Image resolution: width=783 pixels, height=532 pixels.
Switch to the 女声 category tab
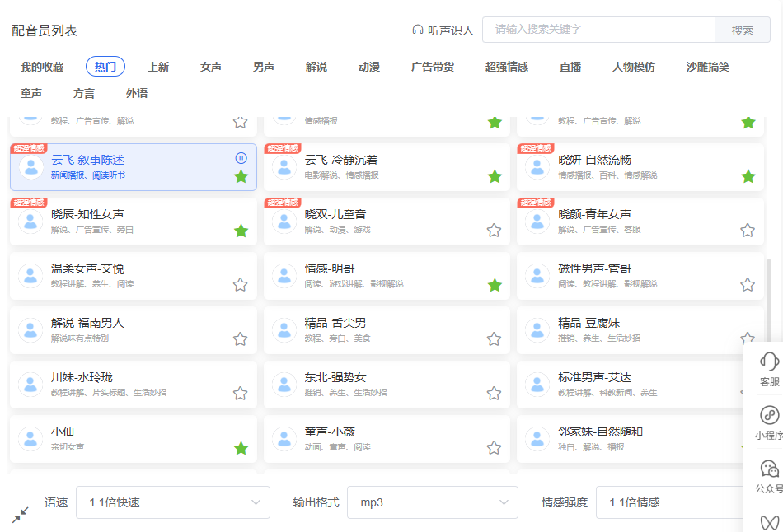[x=211, y=67]
